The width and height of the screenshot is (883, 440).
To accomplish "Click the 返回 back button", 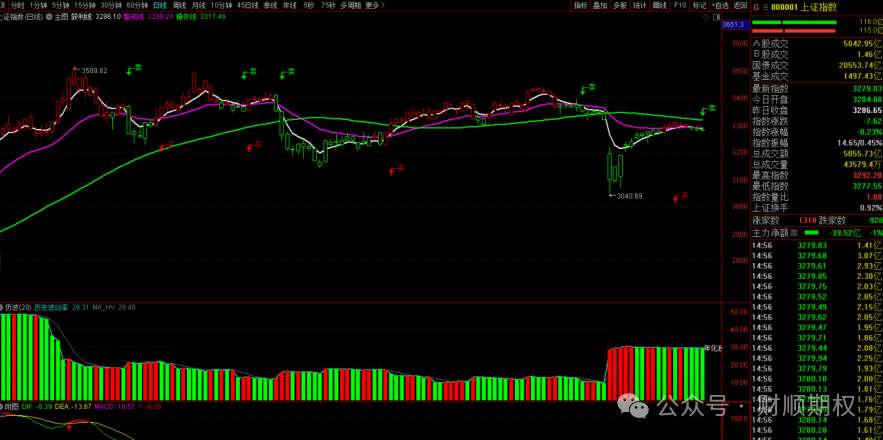I will 738,5.
